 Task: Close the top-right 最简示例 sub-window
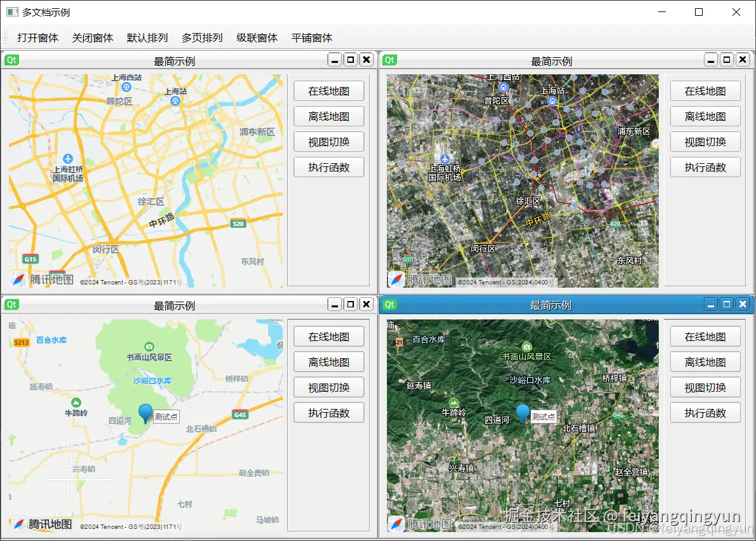coord(743,60)
